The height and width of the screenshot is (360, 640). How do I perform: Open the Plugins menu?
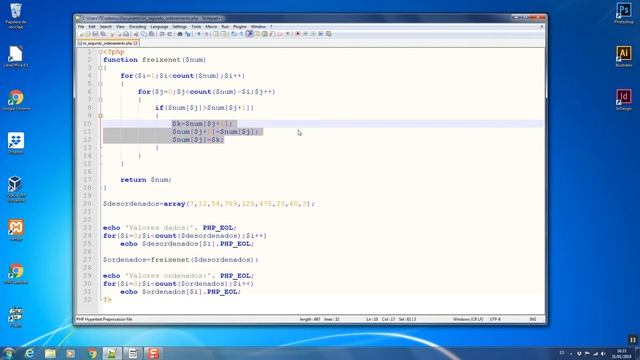[240, 27]
